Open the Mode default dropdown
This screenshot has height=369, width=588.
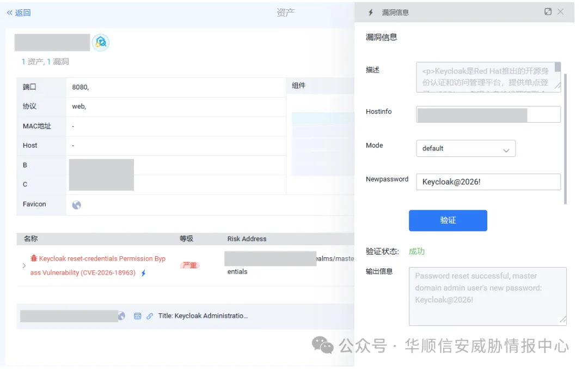click(x=465, y=149)
